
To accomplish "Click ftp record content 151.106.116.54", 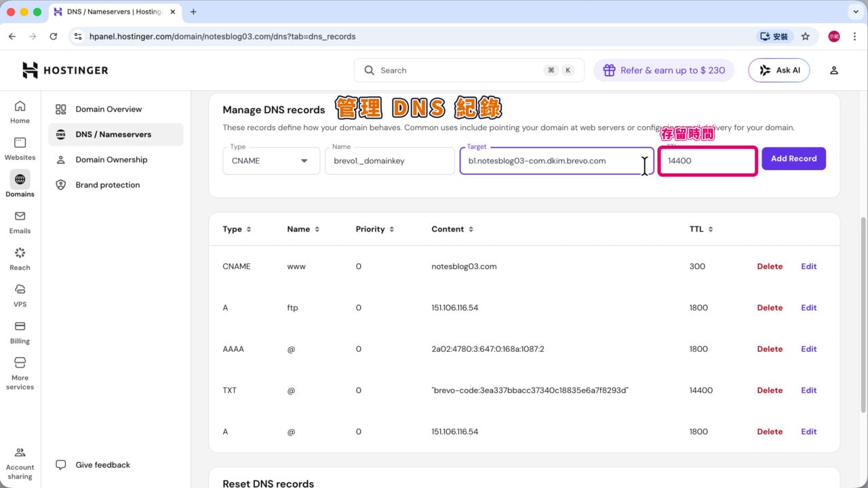I will click(455, 308).
